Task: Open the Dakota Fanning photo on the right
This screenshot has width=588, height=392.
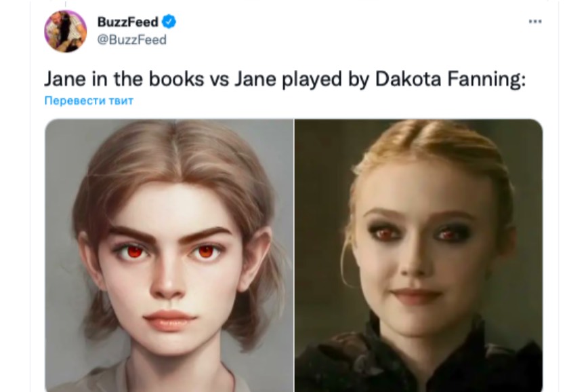Action: (419, 255)
